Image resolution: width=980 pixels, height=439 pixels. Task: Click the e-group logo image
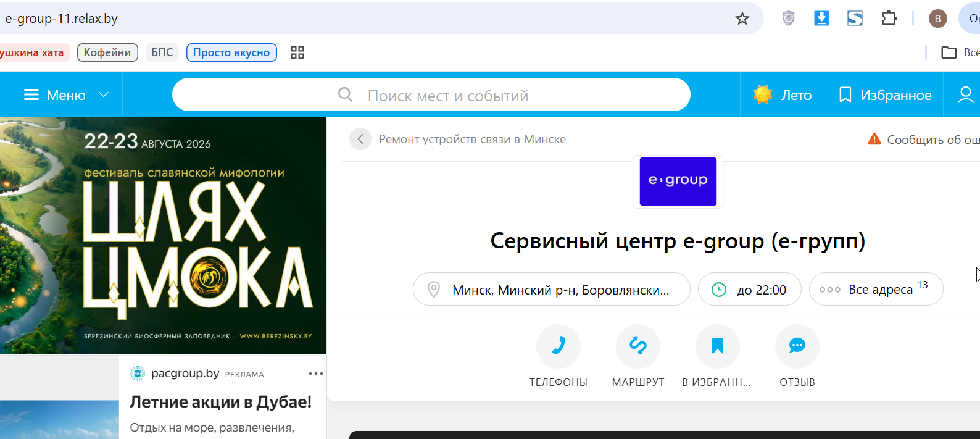coord(678,181)
